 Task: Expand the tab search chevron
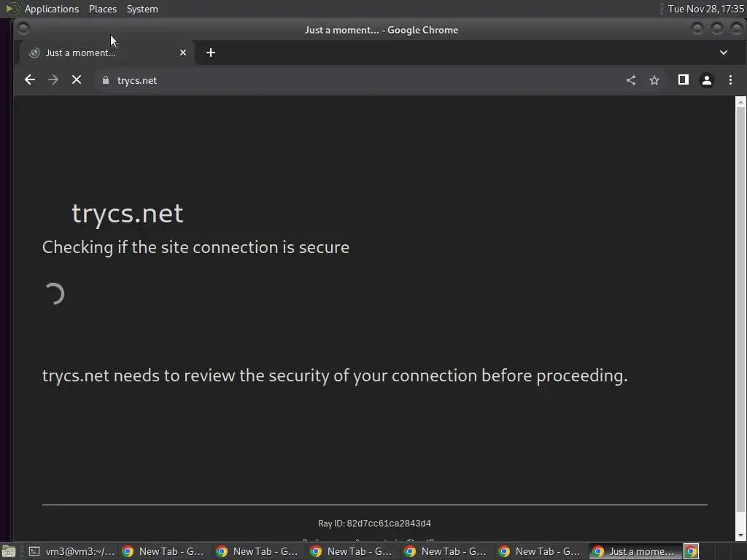click(x=723, y=52)
